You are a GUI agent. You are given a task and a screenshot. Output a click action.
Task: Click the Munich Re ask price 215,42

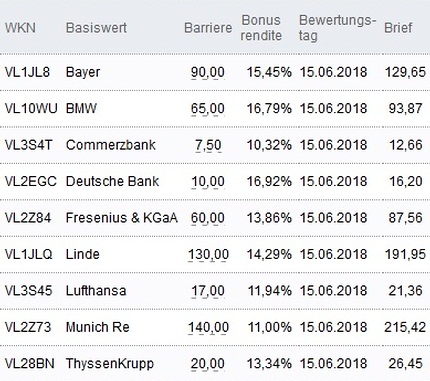pos(405,327)
